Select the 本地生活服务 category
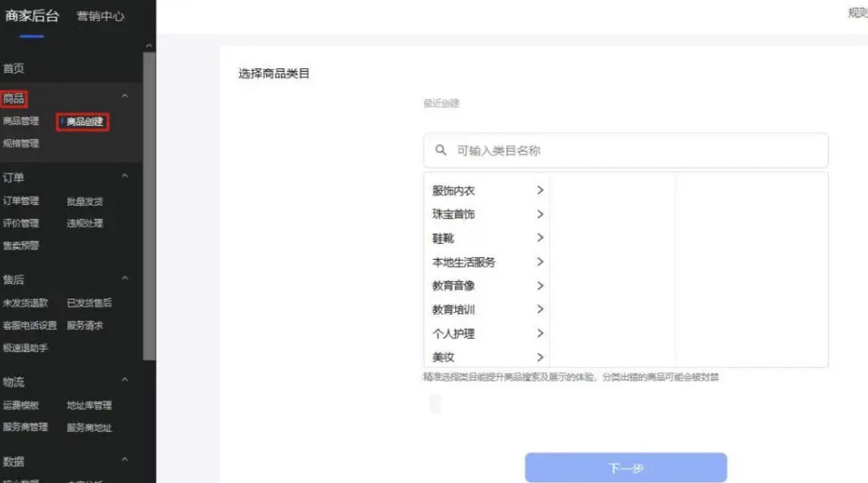 (464, 262)
